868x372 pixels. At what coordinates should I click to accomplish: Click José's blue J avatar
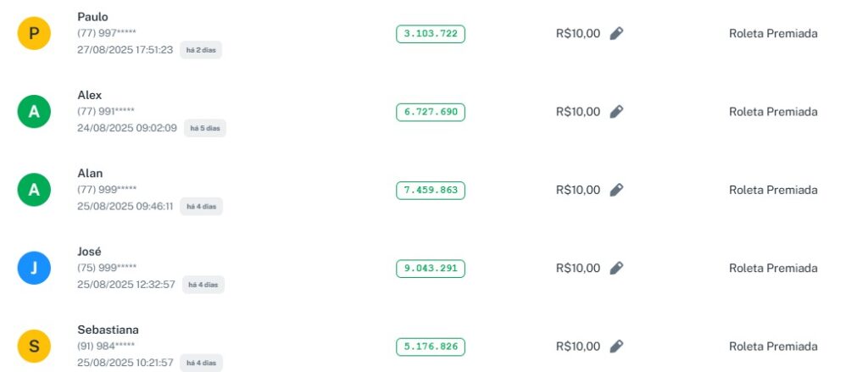coord(34,268)
